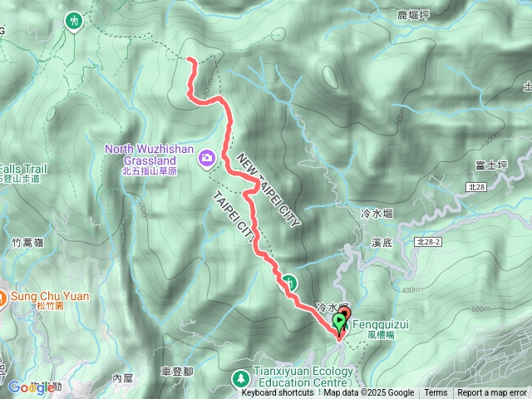The height and width of the screenshot is (399, 532).
Task: Open the Sung Chu Yuan restaurant pin
Action: coord(2,299)
